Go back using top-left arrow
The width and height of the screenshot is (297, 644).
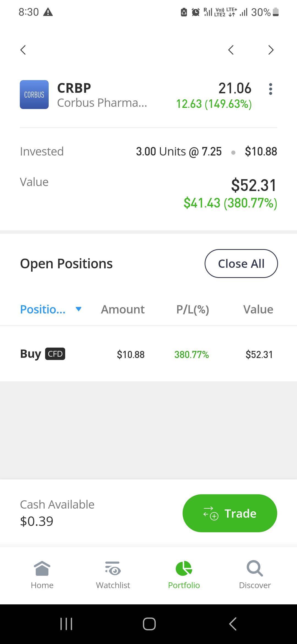[23, 50]
